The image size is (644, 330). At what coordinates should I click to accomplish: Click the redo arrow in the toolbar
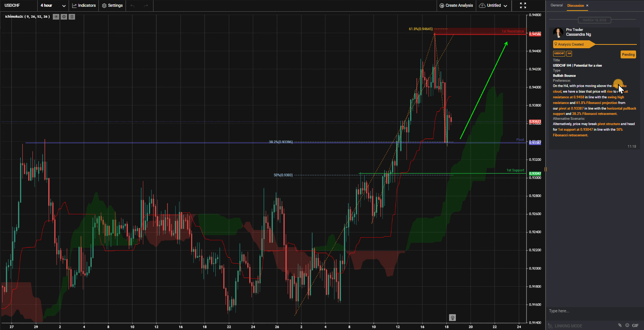[x=146, y=6]
